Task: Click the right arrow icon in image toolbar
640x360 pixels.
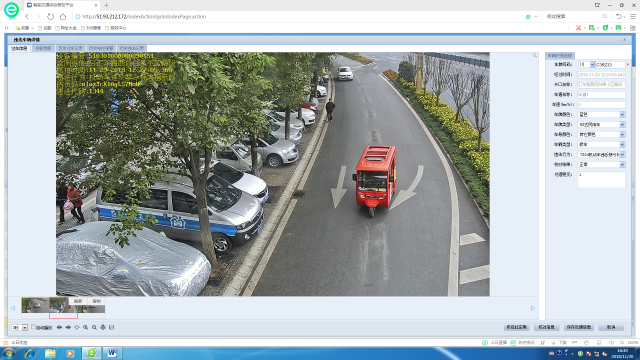Action: (68, 327)
